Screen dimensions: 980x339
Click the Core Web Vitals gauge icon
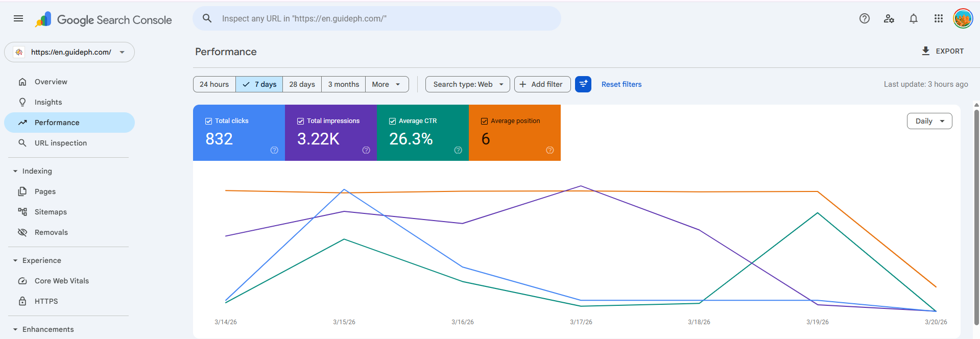[x=22, y=281]
